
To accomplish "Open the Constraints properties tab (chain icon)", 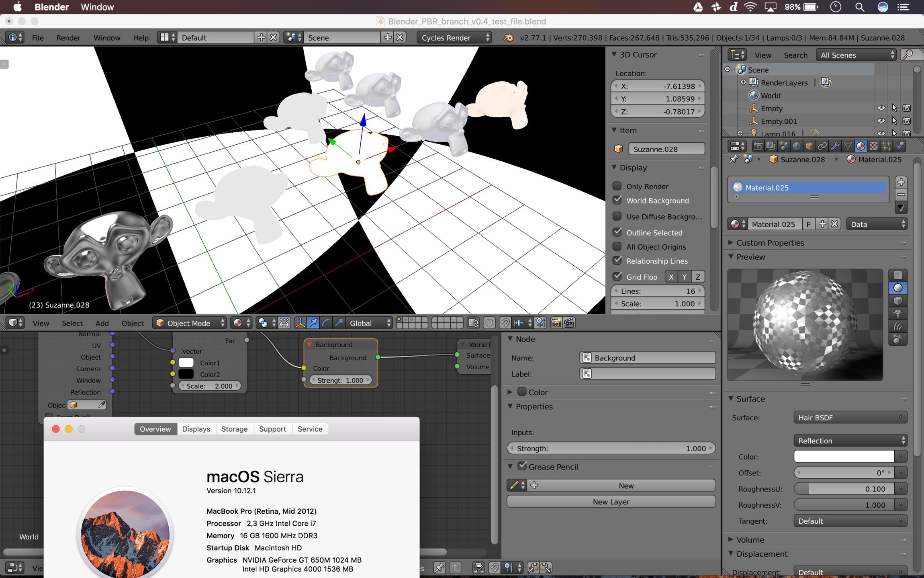I will coord(822,146).
